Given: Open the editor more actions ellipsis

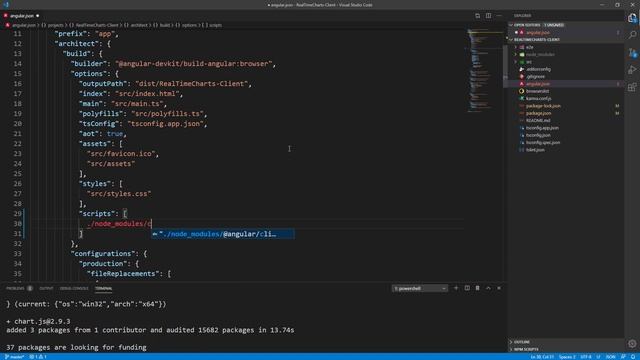Looking at the screenshot, I should coord(499,16).
